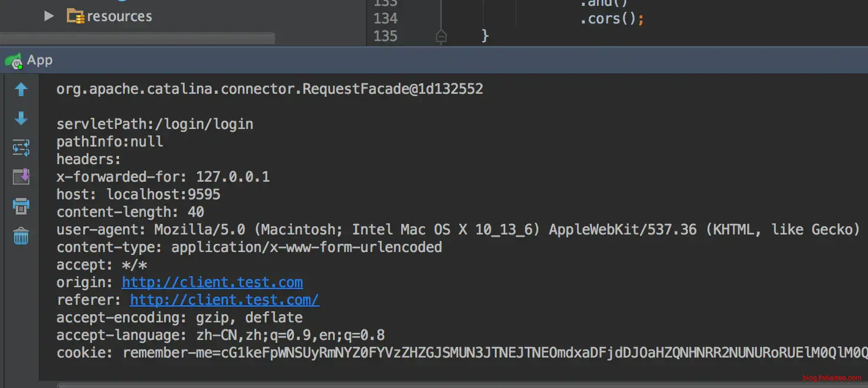Screen dimensions: 868x388
Task: Clear console with the trash icon
Action: point(21,236)
